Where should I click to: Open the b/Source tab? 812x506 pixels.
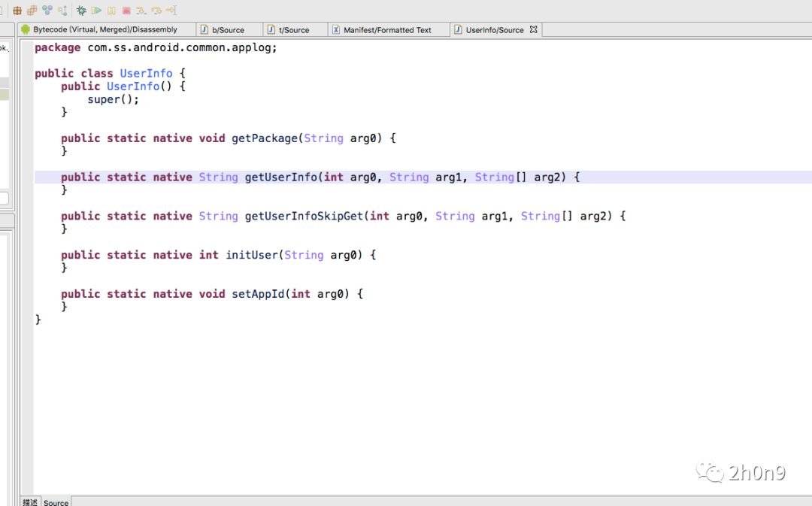(x=228, y=30)
